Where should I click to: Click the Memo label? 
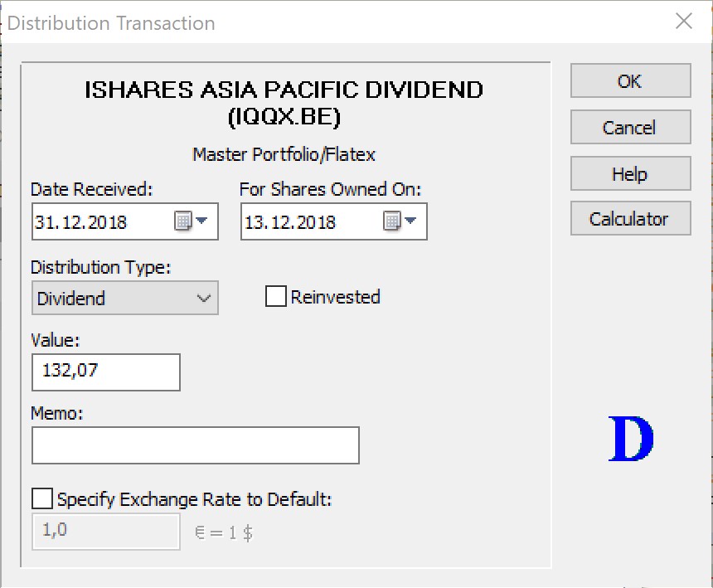(57, 413)
